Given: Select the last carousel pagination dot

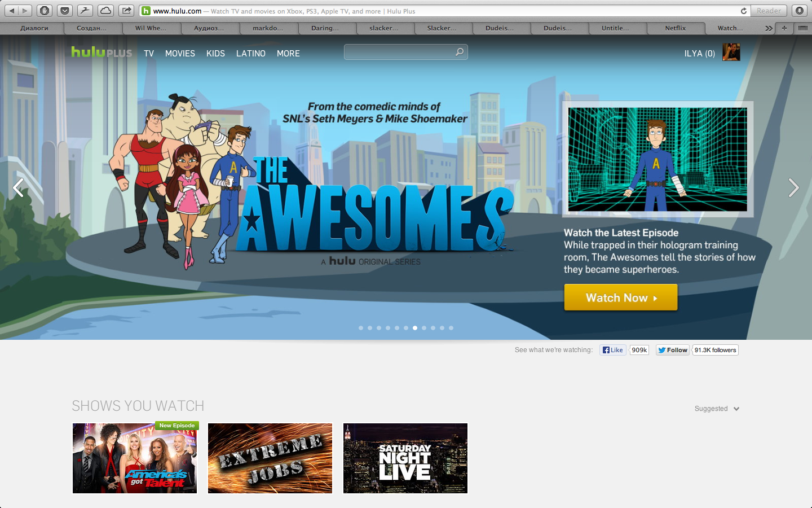Looking at the screenshot, I should (451, 328).
